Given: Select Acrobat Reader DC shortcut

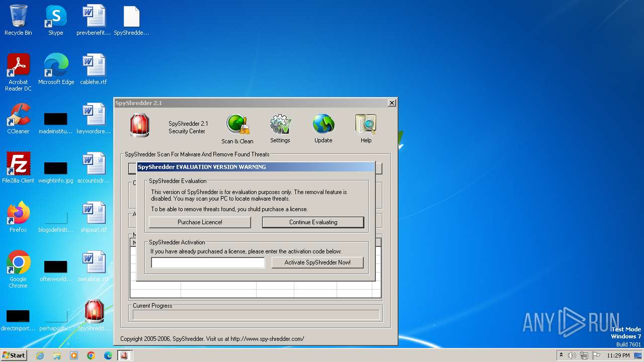Looking at the screenshot, I should [x=18, y=72].
